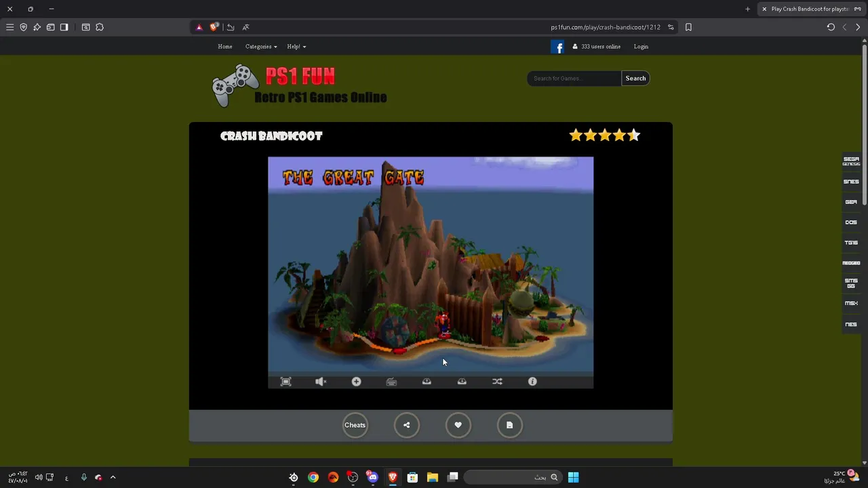Click the upload-arrow save state icon
This screenshot has width=868, height=488.
click(x=427, y=382)
